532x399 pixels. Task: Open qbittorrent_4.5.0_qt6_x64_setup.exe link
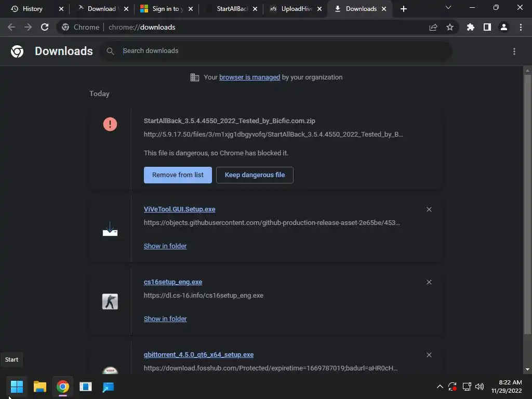(x=198, y=354)
